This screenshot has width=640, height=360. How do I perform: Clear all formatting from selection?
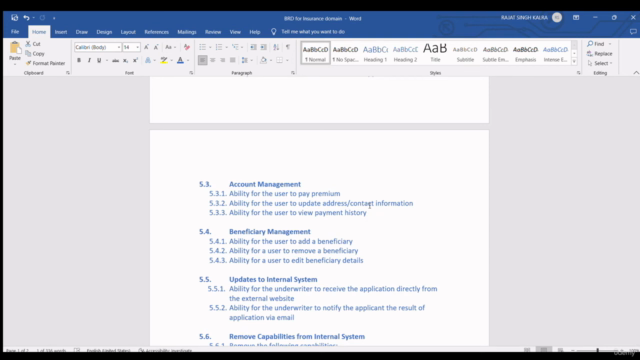(x=187, y=47)
